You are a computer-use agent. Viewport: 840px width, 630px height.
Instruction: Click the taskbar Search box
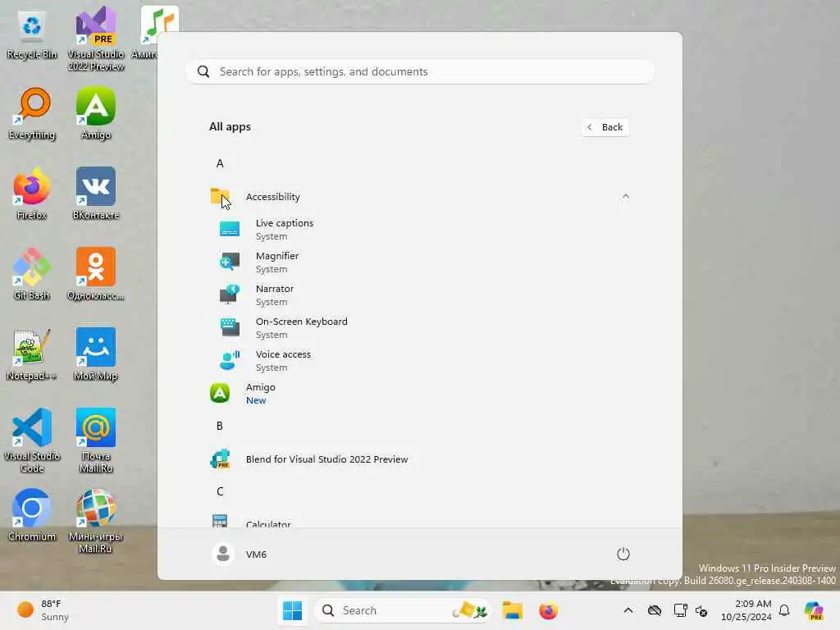click(x=402, y=610)
